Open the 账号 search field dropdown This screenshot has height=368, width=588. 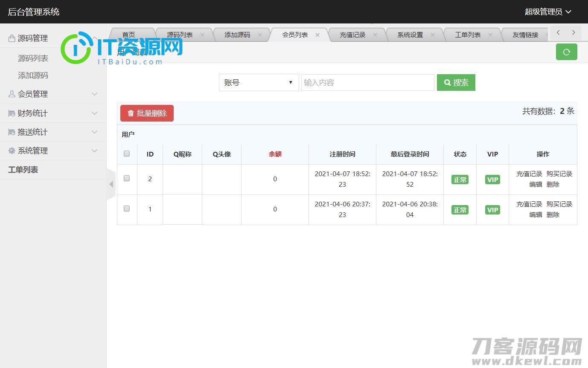click(259, 82)
